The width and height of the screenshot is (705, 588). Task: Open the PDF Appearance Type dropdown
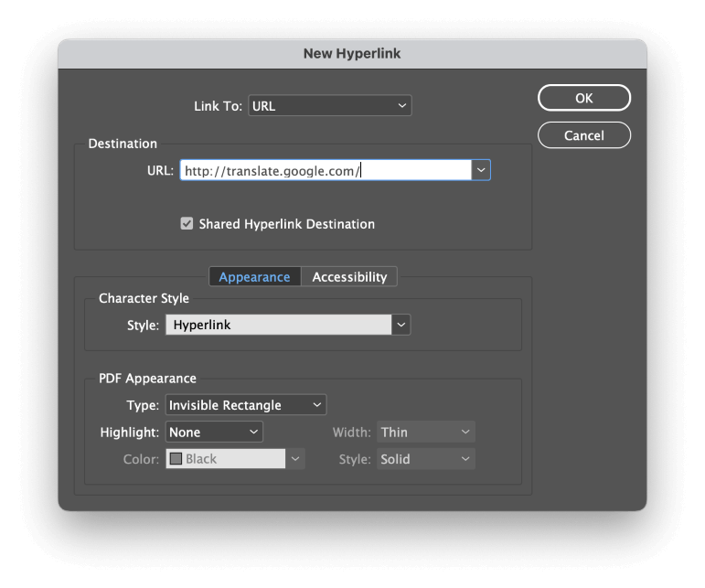point(246,405)
